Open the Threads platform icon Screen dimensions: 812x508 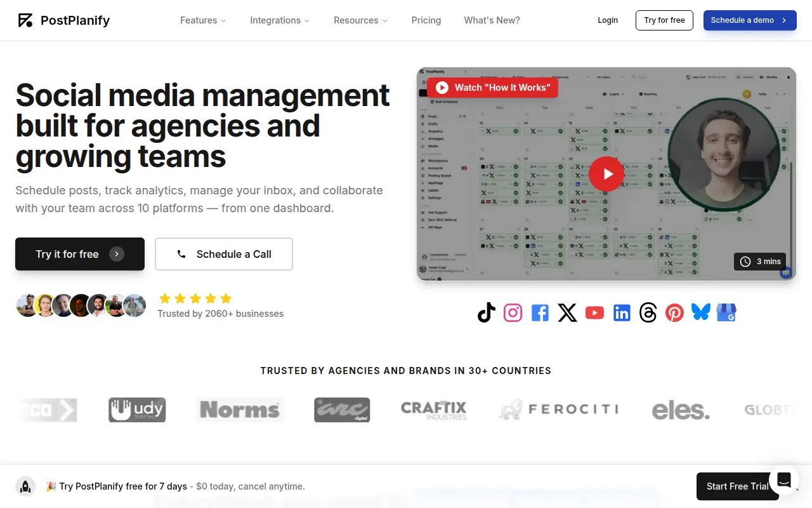coord(648,312)
